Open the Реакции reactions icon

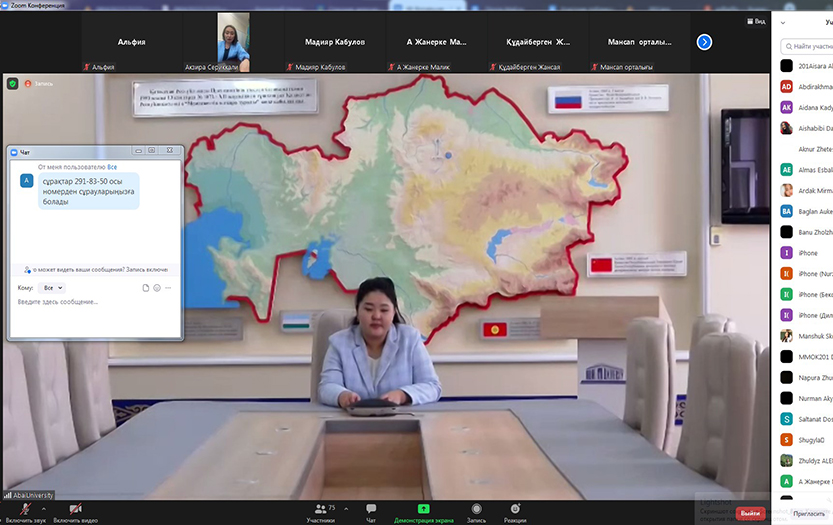pos(515,509)
